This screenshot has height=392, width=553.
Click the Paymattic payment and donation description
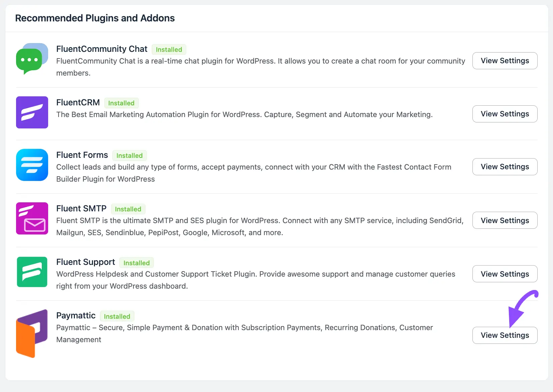pos(244,333)
